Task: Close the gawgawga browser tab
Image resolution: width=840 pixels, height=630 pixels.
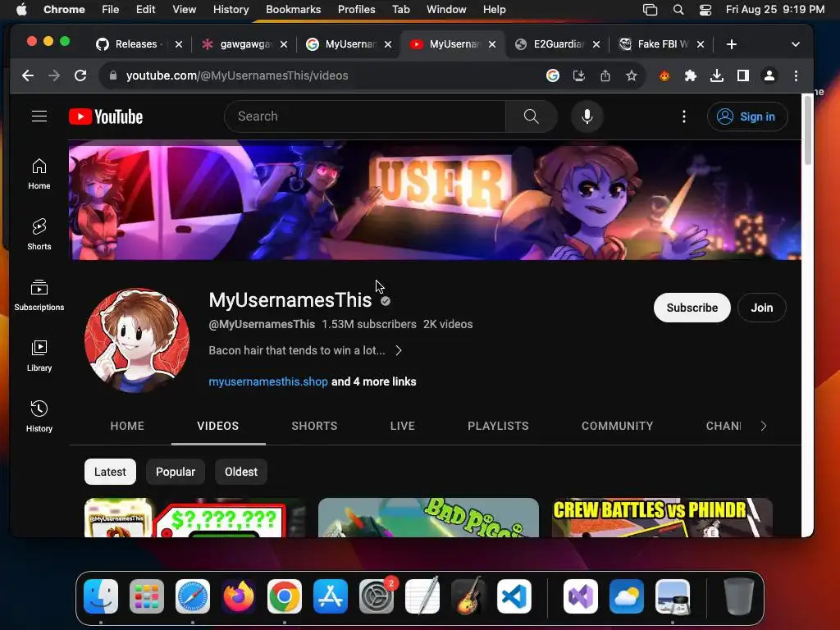Action: [x=284, y=44]
